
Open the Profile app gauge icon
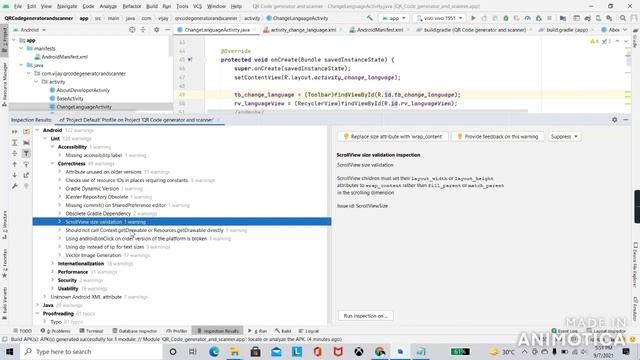tap(528, 18)
